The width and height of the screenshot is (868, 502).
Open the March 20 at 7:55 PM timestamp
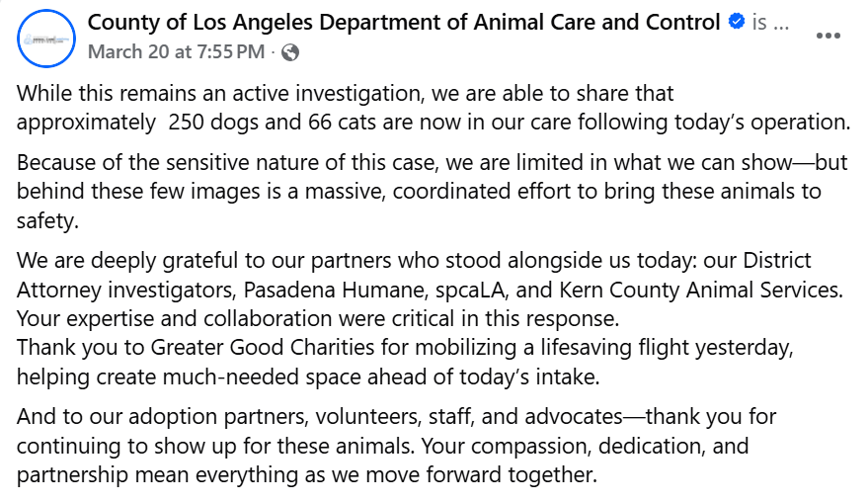point(175,51)
